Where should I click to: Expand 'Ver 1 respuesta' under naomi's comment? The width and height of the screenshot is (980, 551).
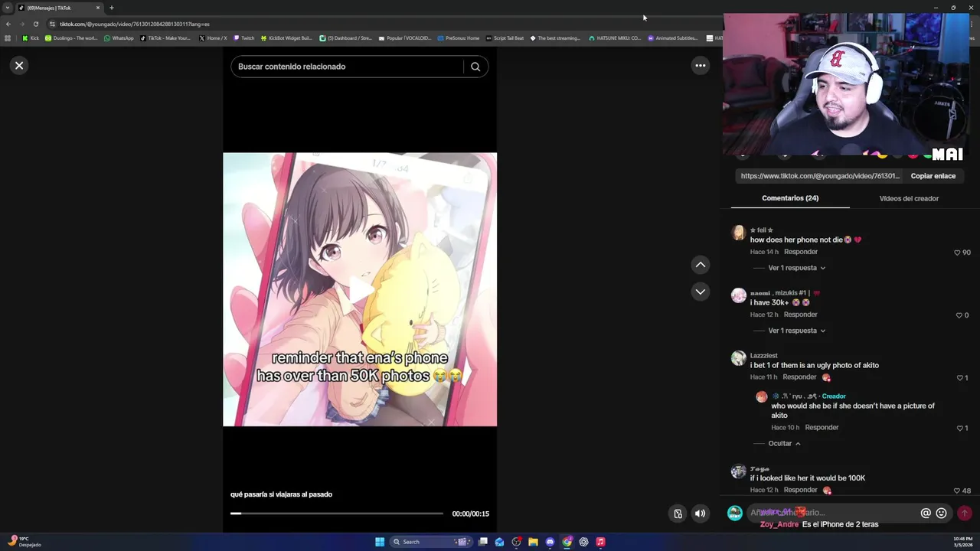[796, 331]
